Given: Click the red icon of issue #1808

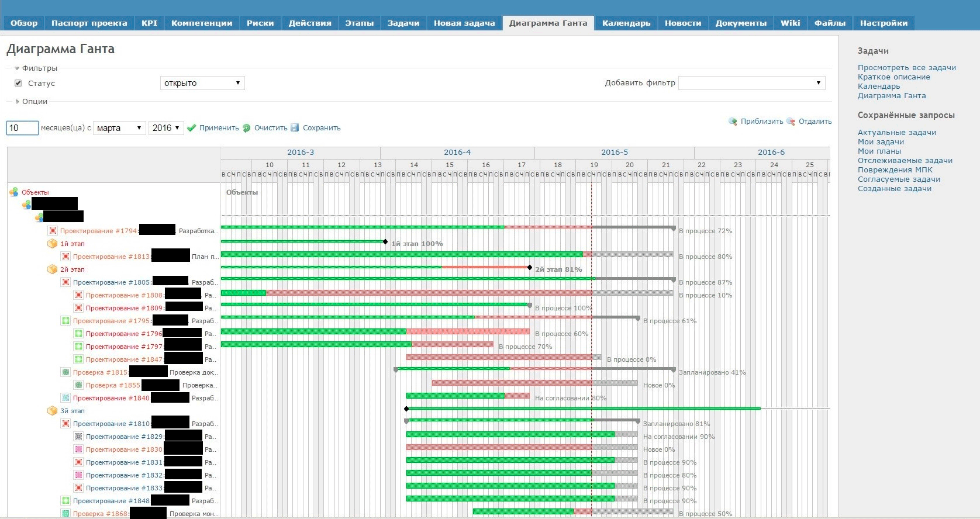Looking at the screenshot, I should point(78,295).
